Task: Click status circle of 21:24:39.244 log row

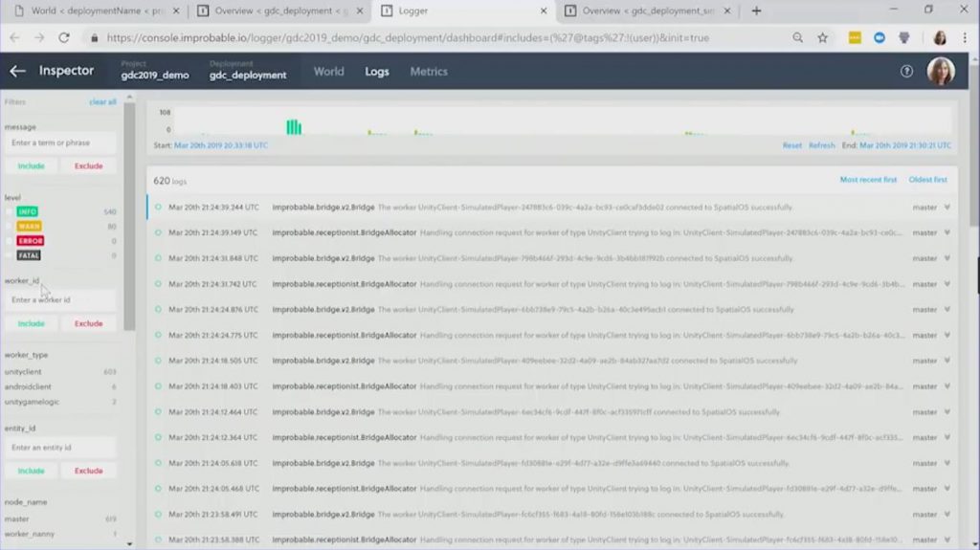Action: pyautogui.click(x=158, y=207)
